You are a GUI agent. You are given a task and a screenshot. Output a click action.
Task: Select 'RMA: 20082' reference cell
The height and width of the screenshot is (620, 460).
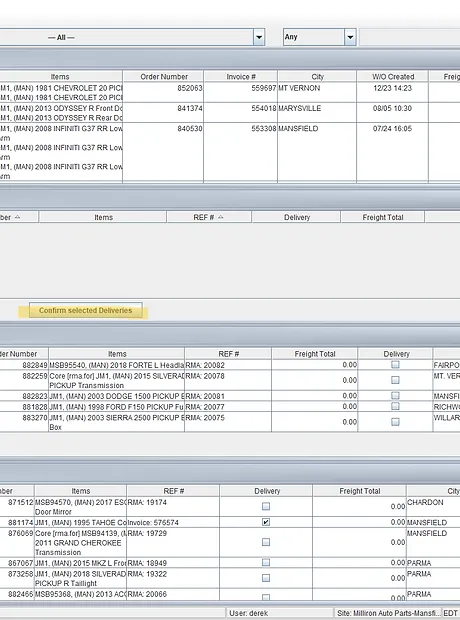(x=228, y=365)
